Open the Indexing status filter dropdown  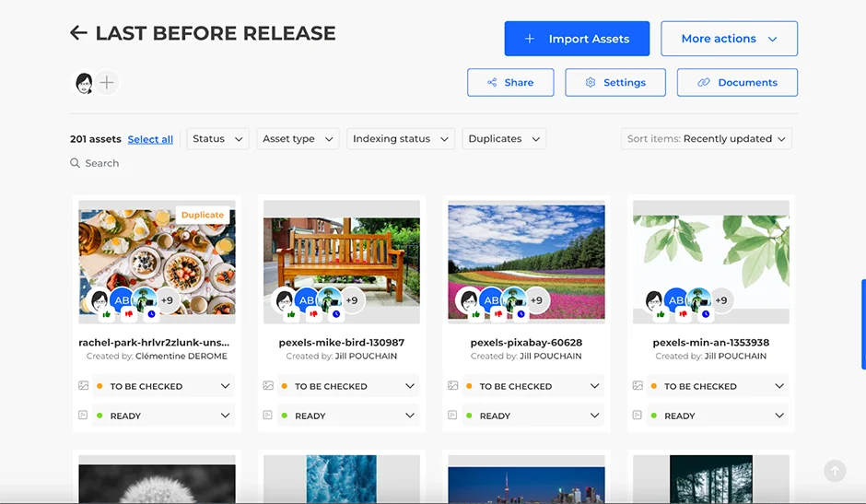401,139
